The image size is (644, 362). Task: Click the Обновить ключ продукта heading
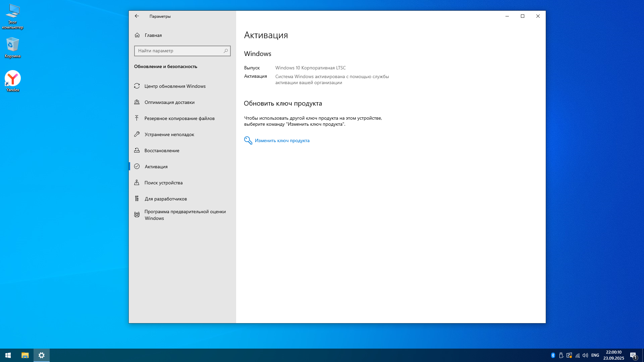pyautogui.click(x=283, y=103)
